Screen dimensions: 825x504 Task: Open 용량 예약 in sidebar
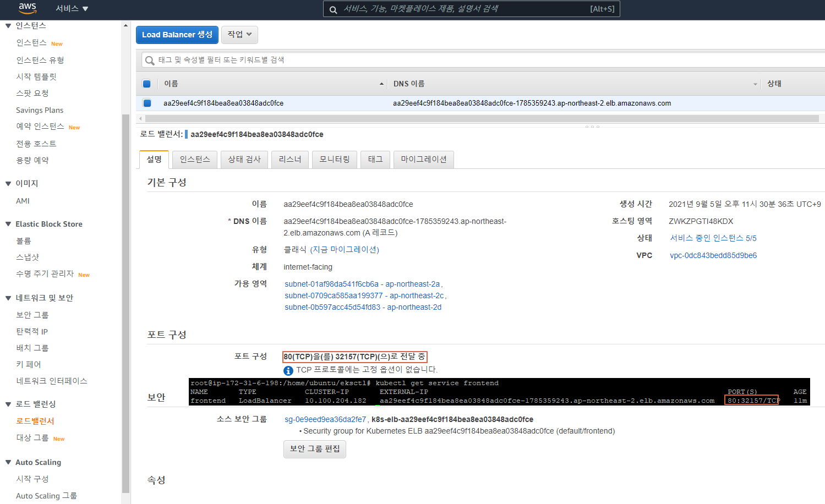pos(32,161)
